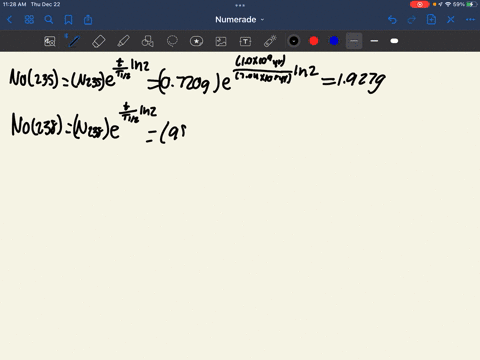Select the thinnest stroke width
This screenshot has width=480, height=360.
coord(354,41)
